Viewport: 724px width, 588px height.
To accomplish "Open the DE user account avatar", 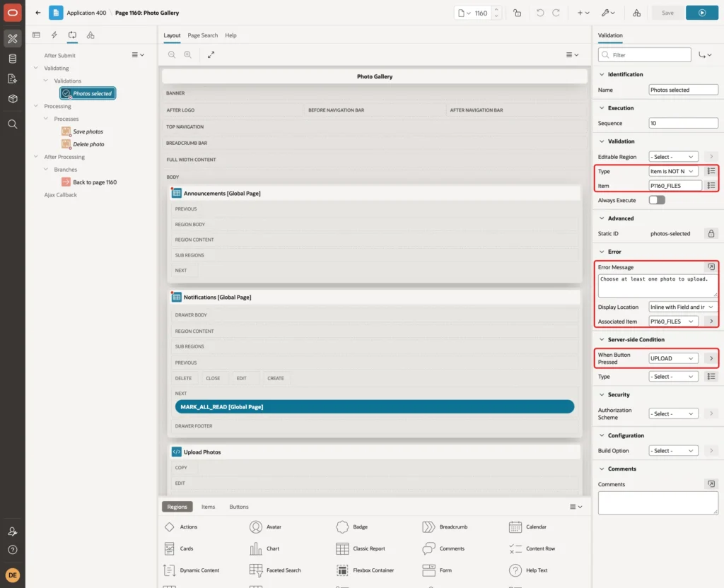I will [x=13, y=575].
